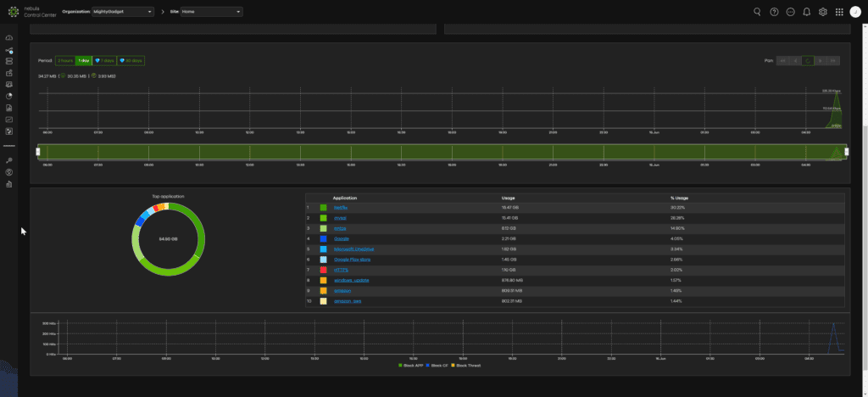This screenshot has width=868, height=397.
Task: Open the apps grid launcher
Action: pos(839,12)
